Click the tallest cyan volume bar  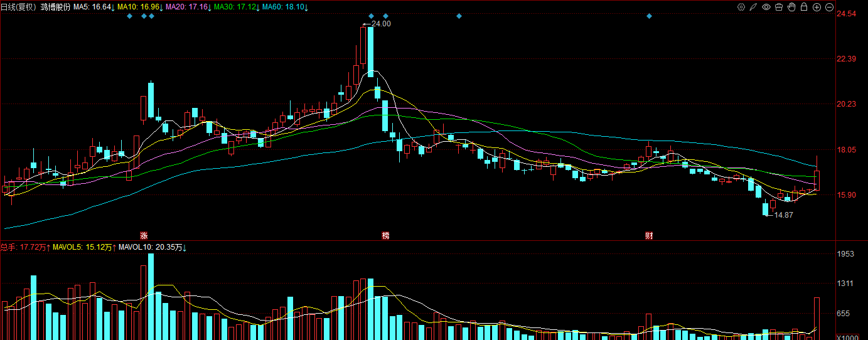[151, 297]
